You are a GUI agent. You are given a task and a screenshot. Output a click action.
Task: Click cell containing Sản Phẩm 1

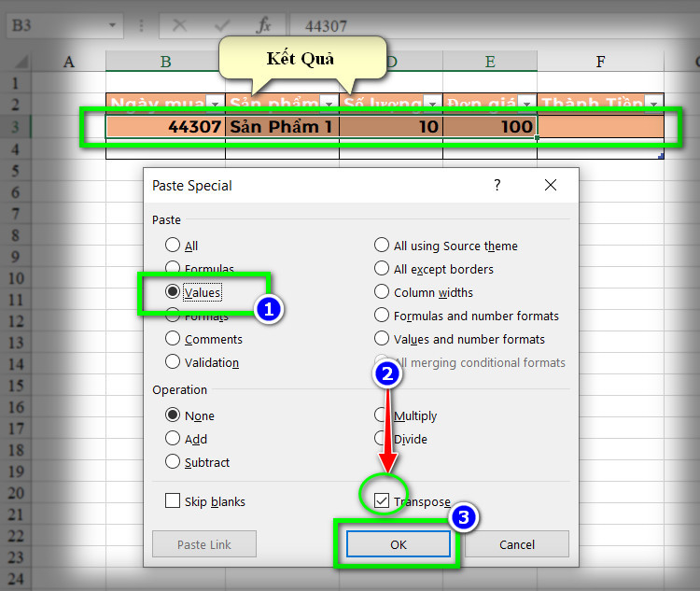coord(282,126)
